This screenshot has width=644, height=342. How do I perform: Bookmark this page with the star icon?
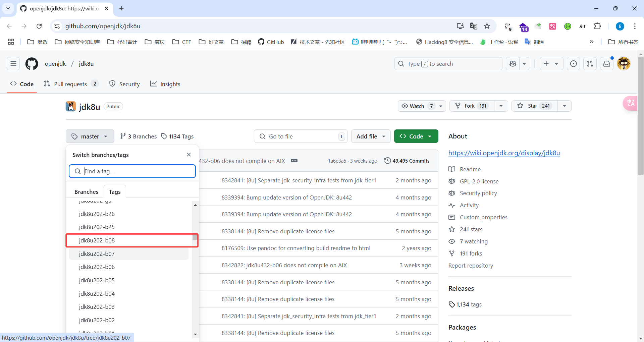click(487, 26)
